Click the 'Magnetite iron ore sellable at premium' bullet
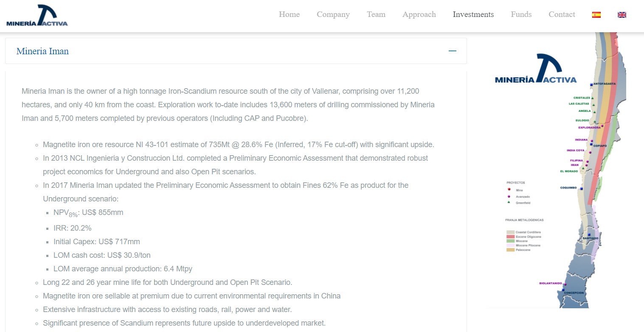Screen dimensions: 644x332 tap(191, 296)
